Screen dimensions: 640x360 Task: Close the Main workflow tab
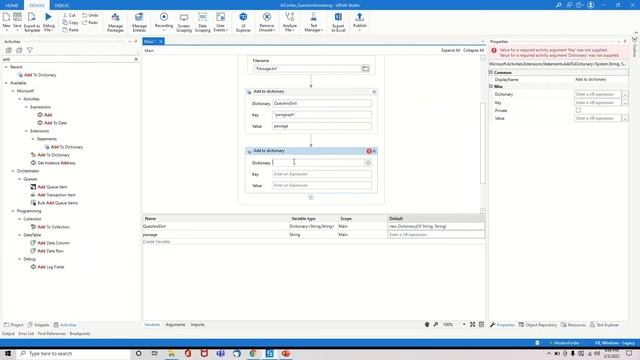[x=161, y=41]
